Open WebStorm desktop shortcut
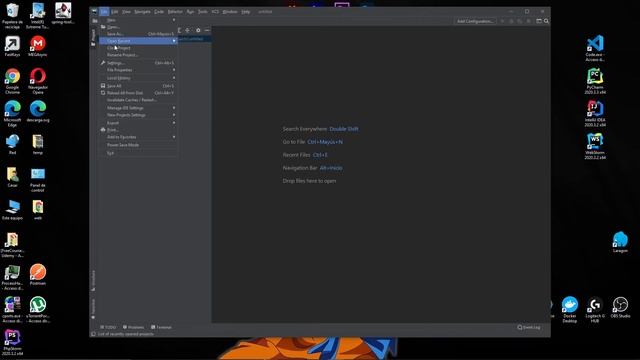 [x=595, y=147]
